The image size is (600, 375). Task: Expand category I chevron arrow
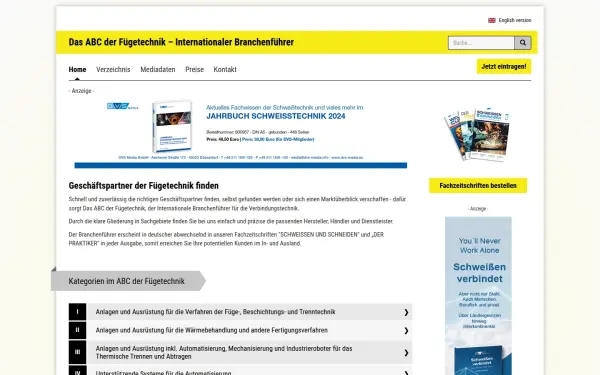(x=406, y=312)
